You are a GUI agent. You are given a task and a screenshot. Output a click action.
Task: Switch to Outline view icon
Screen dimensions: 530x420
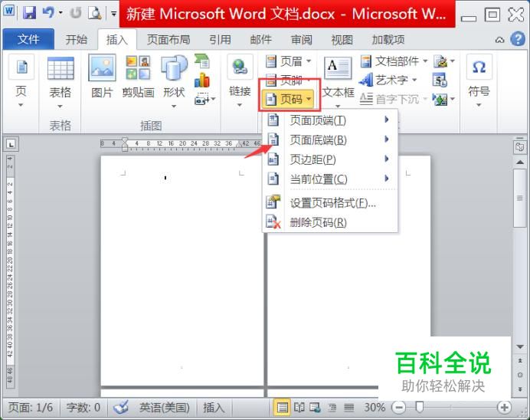(x=332, y=408)
